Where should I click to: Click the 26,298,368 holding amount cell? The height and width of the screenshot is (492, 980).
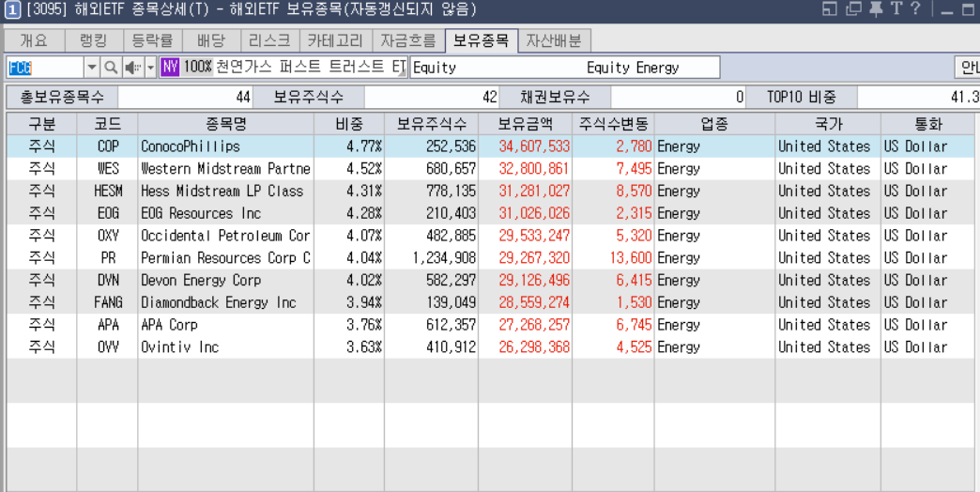tap(525, 347)
